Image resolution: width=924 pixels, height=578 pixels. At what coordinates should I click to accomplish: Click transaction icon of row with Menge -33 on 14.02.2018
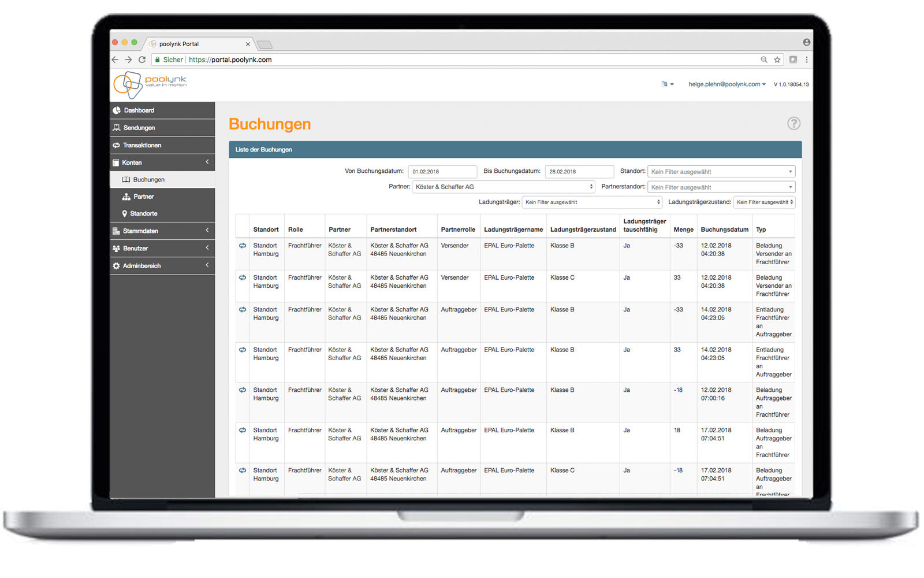coord(243,309)
